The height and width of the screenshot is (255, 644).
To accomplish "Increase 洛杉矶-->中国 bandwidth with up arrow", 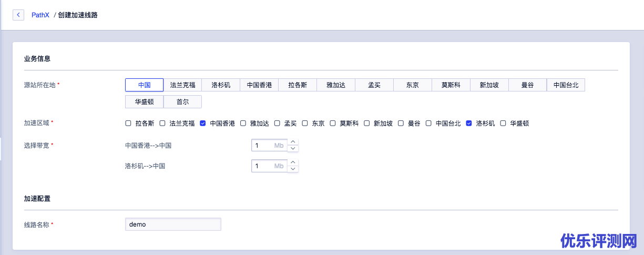I will [x=293, y=163].
